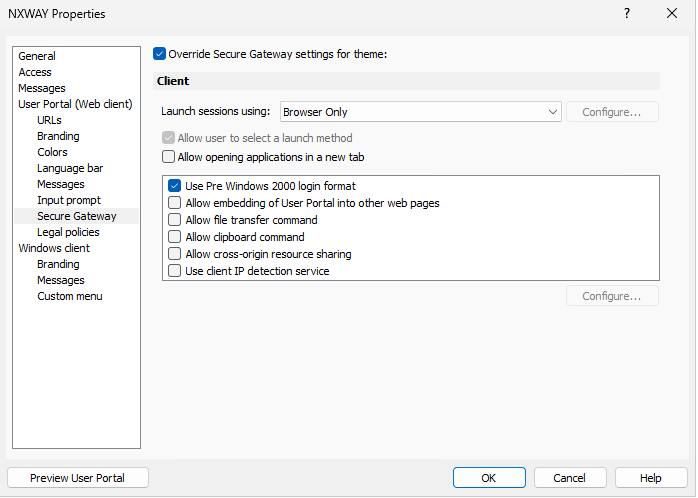Select General in the category tree
Viewport: 698px width, 498px height.
tap(37, 56)
